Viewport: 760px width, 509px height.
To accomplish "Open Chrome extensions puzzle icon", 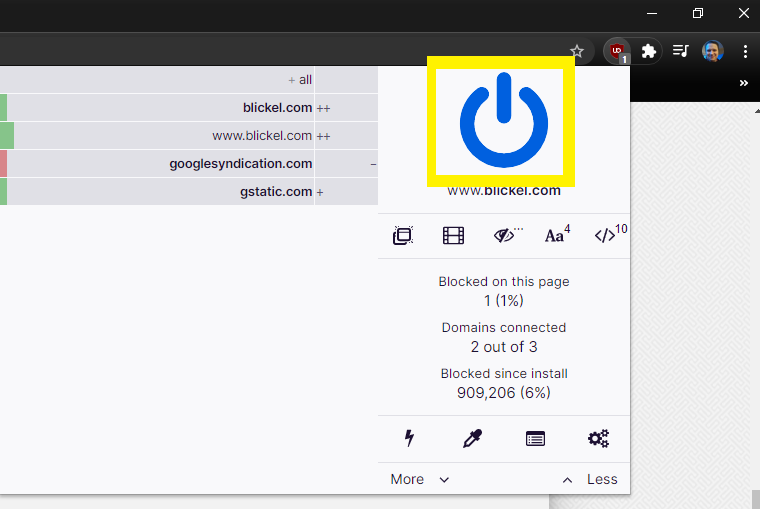I will point(649,51).
